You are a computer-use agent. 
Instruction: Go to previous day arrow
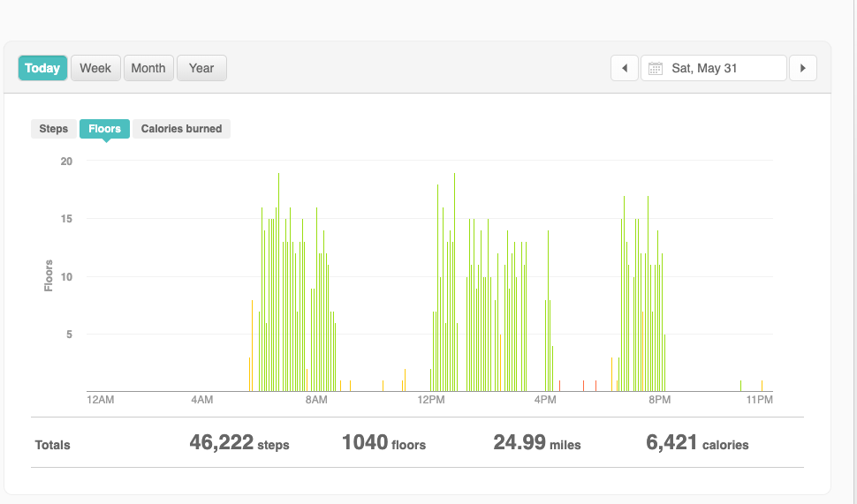(624, 68)
